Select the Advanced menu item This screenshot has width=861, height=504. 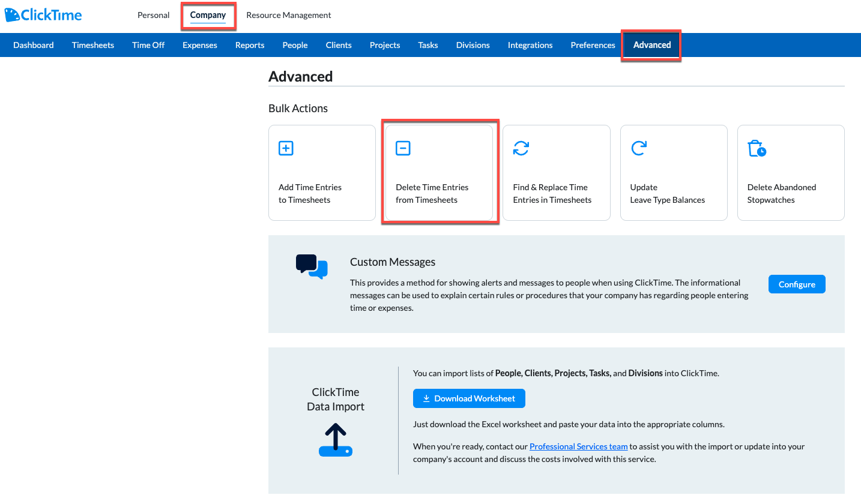(652, 45)
